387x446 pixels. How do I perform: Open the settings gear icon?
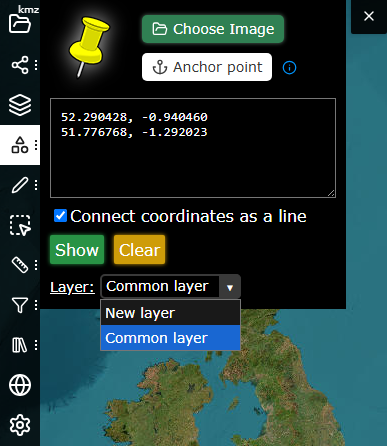pyautogui.click(x=20, y=425)
